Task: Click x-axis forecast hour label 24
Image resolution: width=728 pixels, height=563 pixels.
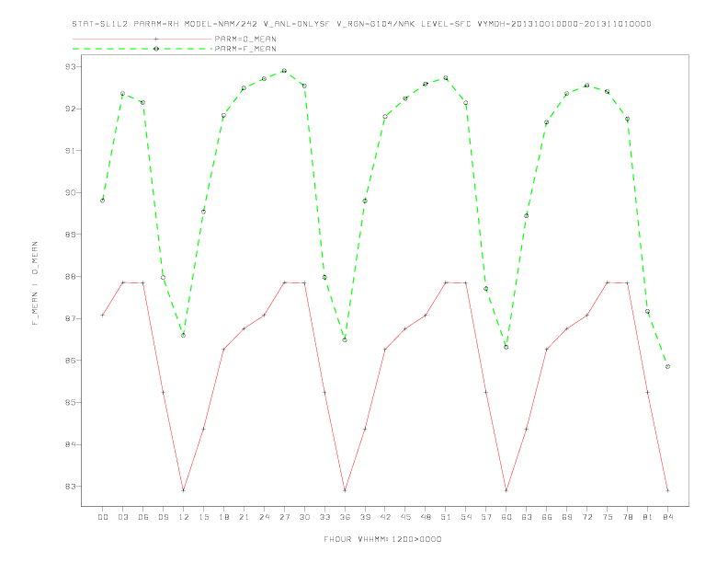Action: [x=264, y=517]
